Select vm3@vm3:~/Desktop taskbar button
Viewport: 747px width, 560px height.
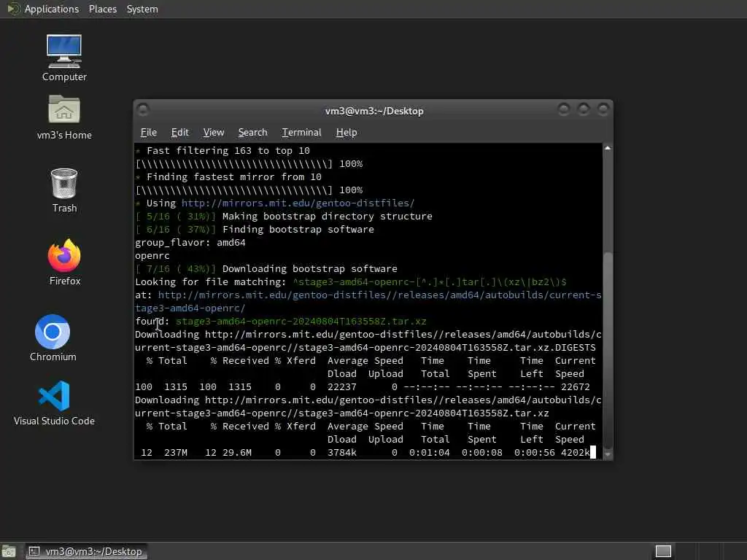click(86, 551)
